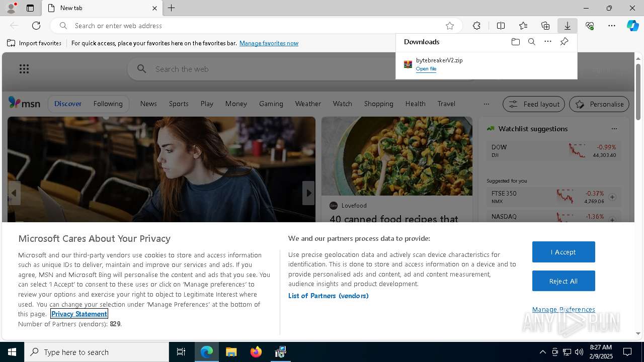The height and width of the screenshot is (362, 644).
Task: Add NASDAQ to watchlist
Action: (612, 220)
